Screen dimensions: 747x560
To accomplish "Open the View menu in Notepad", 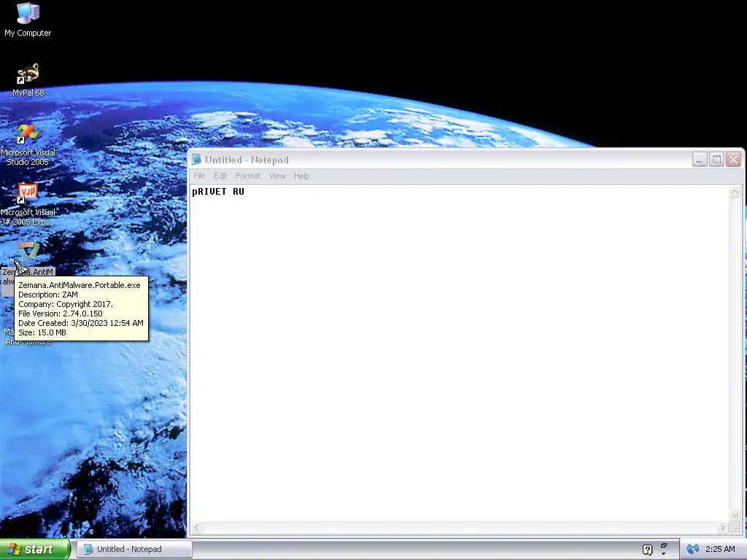I will [x=277, y=176].
